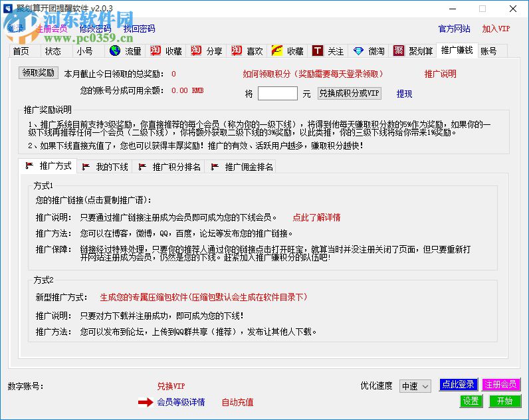
Task: Click the Taobao icon beside 分享
Action: click(196, 51)
